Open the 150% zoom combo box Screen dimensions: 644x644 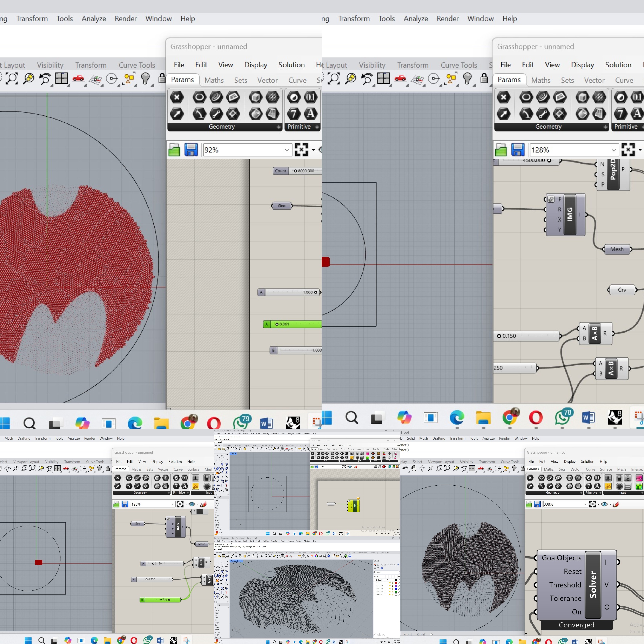tap(330, 467)
